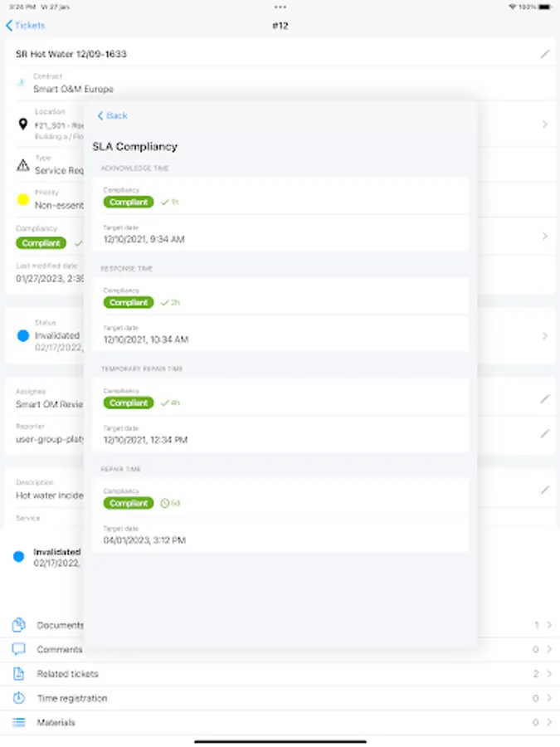Screen dimensions: 560x747
Task: Open the Comments bubble icon
Action: click(x=18, y=649)
